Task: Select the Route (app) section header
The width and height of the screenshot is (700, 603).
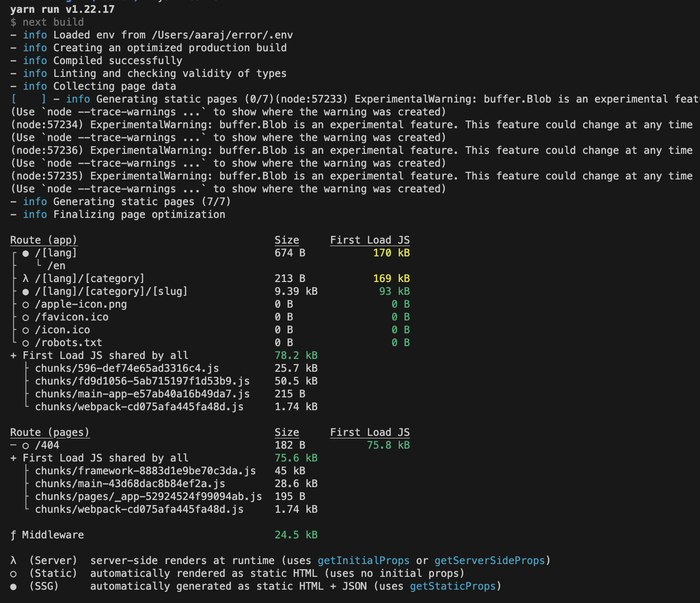Action: pos(44,240)
